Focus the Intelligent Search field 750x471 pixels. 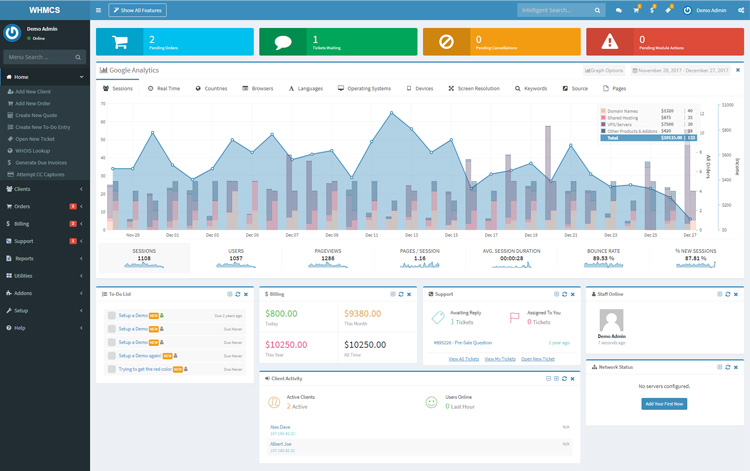click(561, 10)
